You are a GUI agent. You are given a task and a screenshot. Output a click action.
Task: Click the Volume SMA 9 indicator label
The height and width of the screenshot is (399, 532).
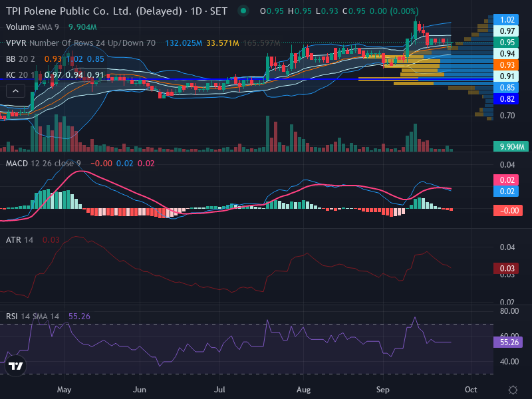32,27
